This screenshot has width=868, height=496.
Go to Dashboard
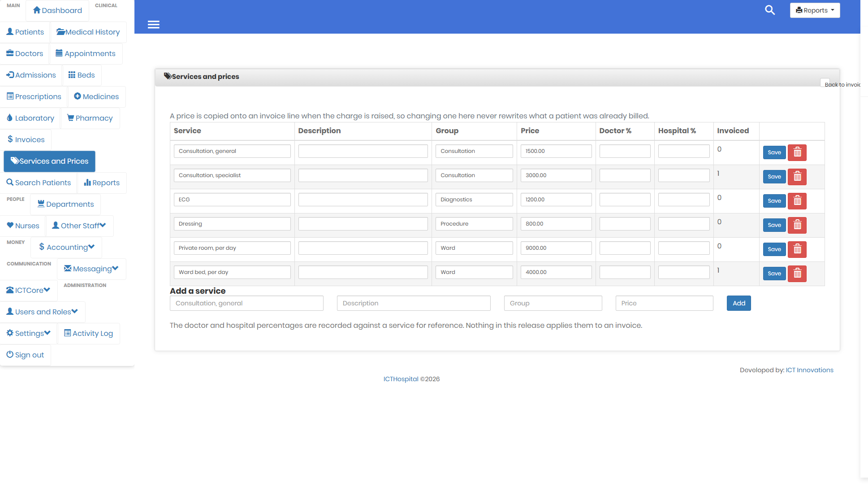57,10
